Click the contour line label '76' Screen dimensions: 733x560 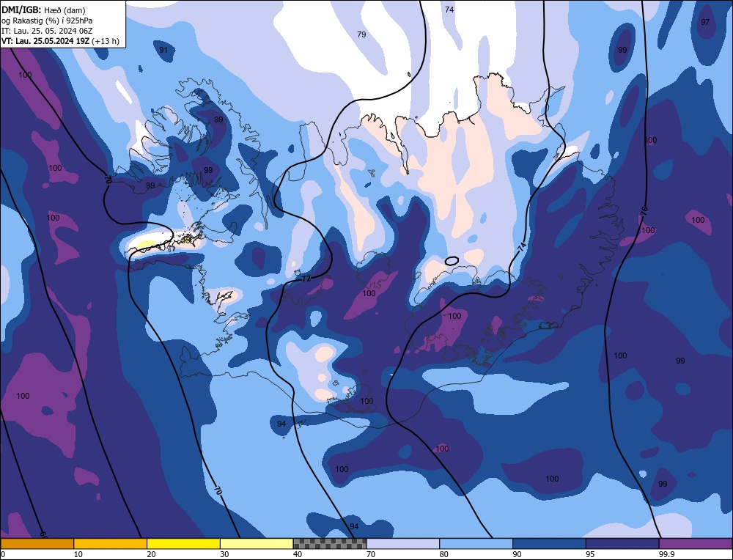click(x=644, y=211)
